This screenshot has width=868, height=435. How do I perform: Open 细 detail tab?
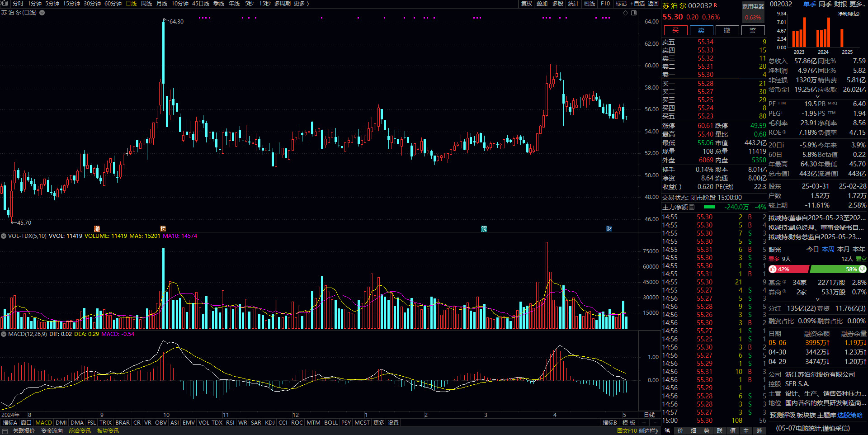click(x=693, y=431)
